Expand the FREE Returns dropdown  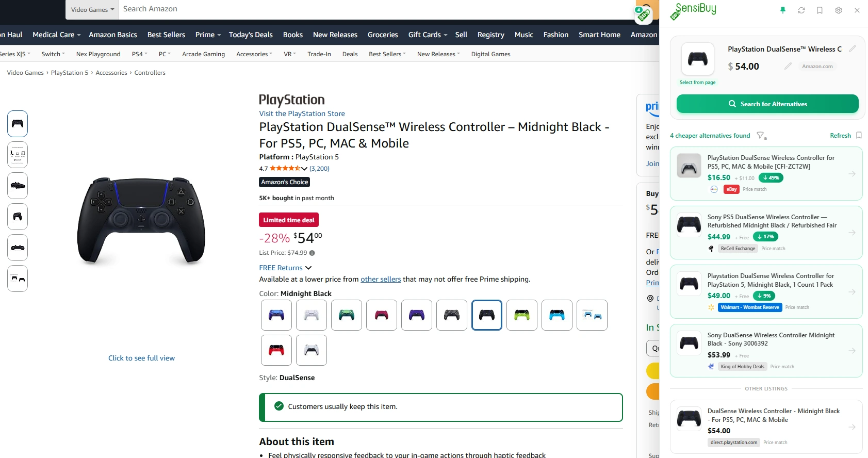(285, 268)
